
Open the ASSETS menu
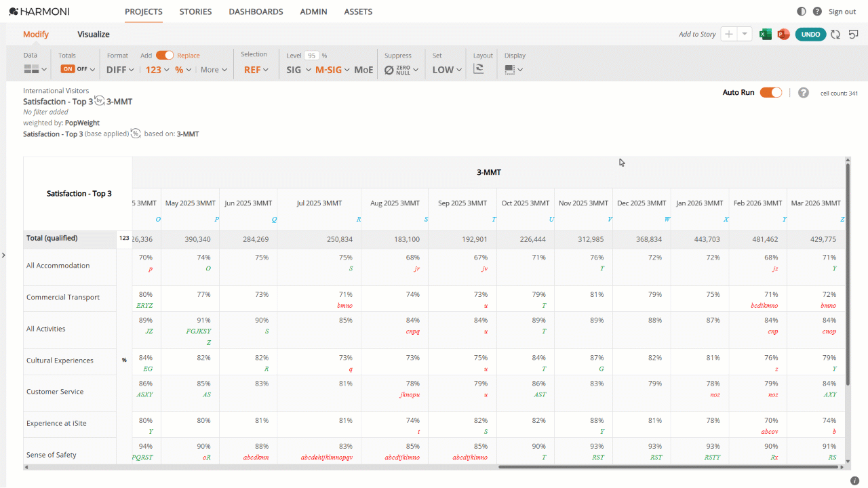[x=358, y=12]
